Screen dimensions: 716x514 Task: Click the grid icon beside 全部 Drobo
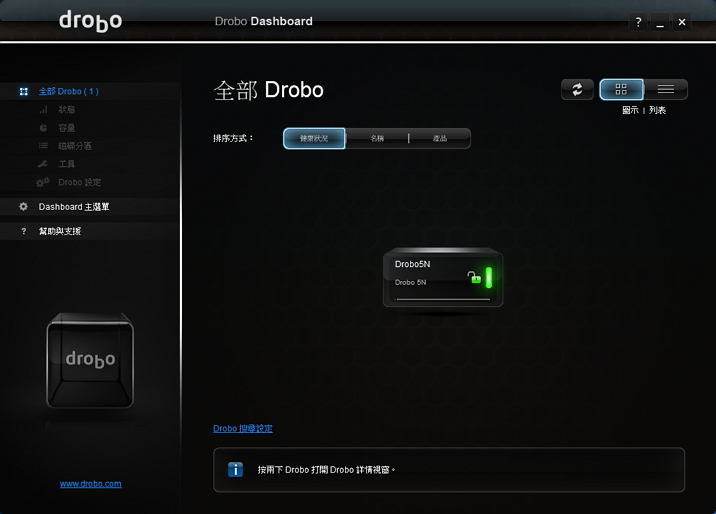click(24, 91)
